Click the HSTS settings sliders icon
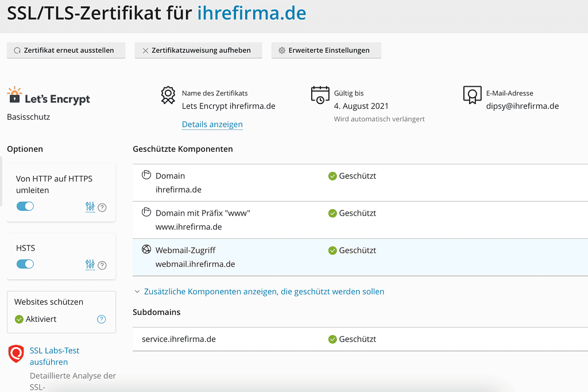The image size is (588, 392). coord(90,264)
